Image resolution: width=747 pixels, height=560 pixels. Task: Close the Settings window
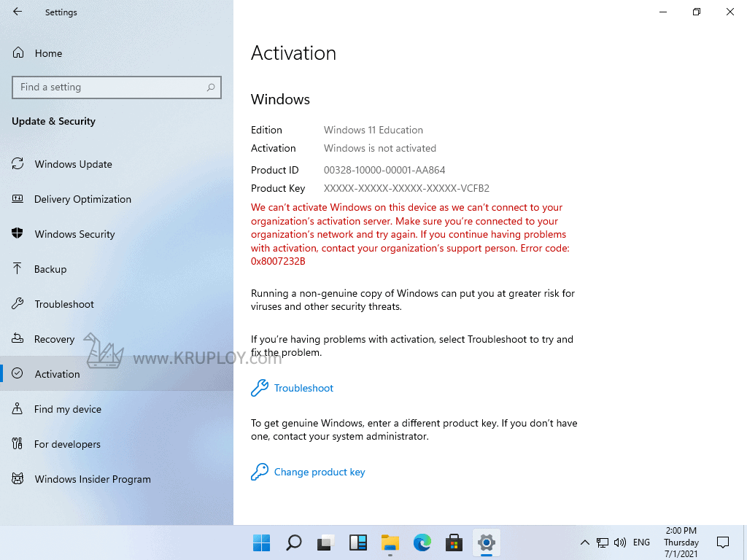pos(729,12)
